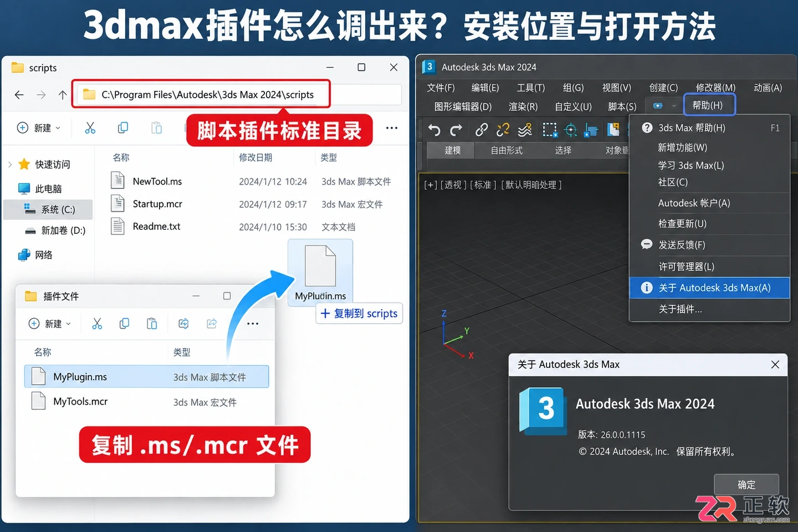
Task: Click Cut icon in 插件文件 window
Action: (x=97, y=324)
